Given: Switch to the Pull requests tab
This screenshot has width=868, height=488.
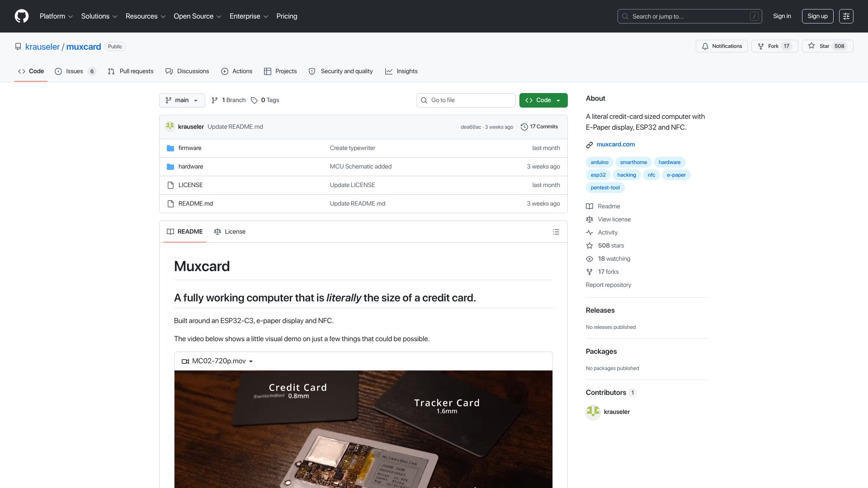Looking at the screenshot, I should [x=131, y=71].
